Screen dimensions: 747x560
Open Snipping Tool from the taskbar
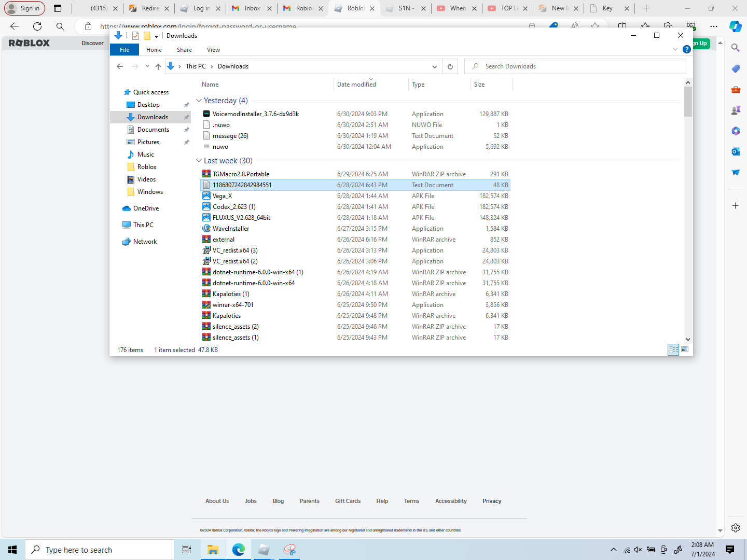pos(289,550)
